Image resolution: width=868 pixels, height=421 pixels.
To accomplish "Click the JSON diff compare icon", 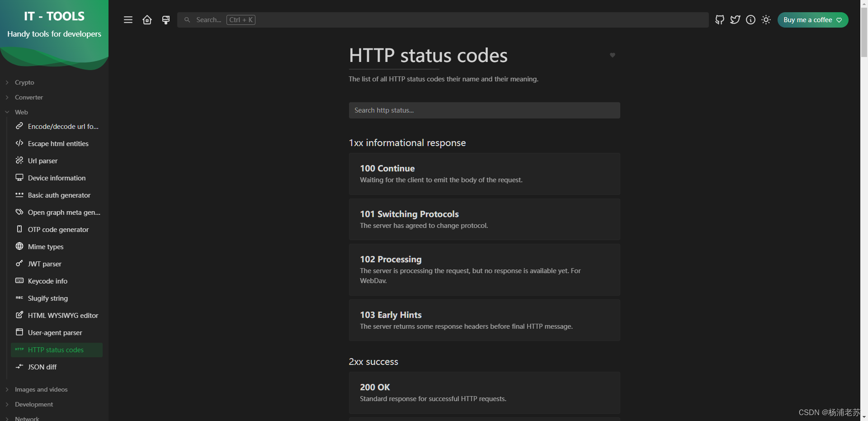I will [19, 367].
